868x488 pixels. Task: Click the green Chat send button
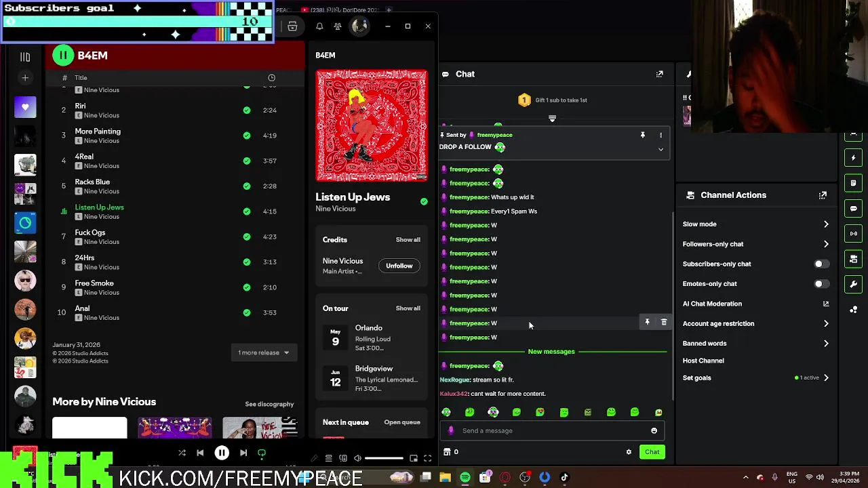pyautogui.click(x=652, y=452)
